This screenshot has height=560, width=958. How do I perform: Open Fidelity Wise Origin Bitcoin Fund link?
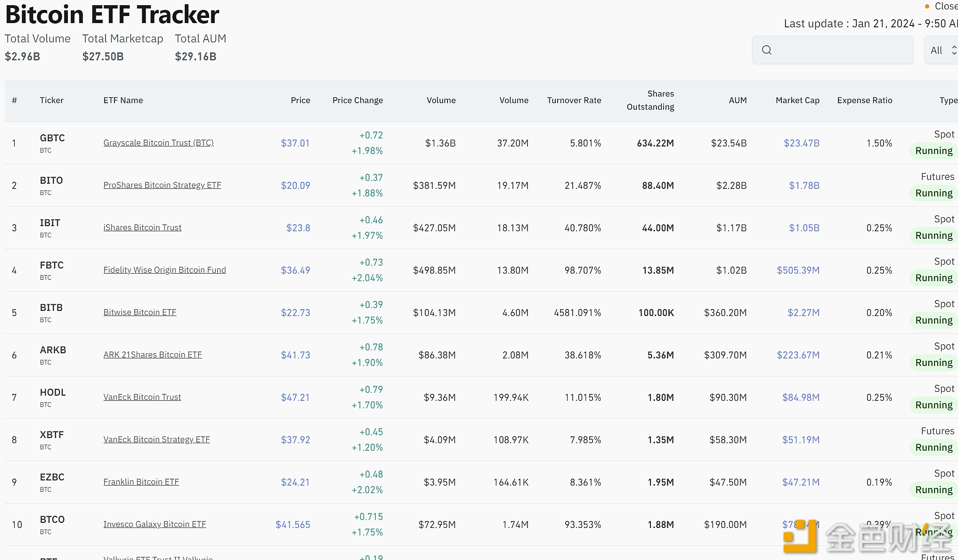[165, 270]
